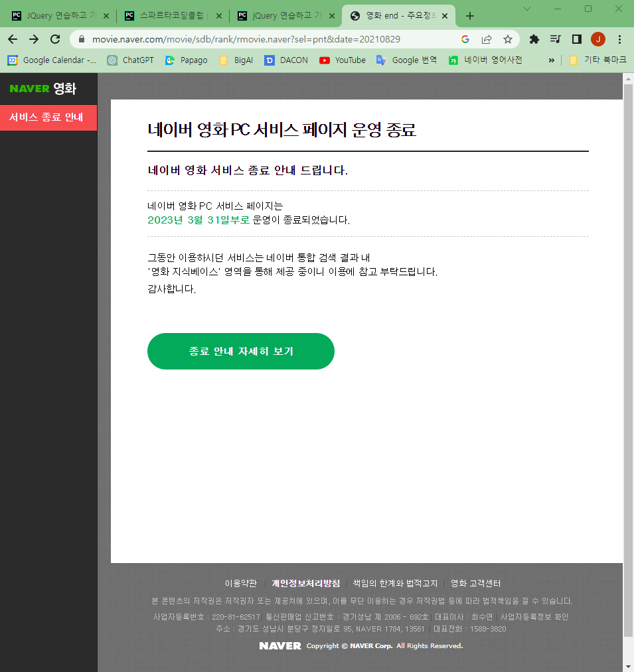Open the 책임의 한계와 법적고지 link
The width and height of the screenshot is (634, 672).
(x=395, y=583)
